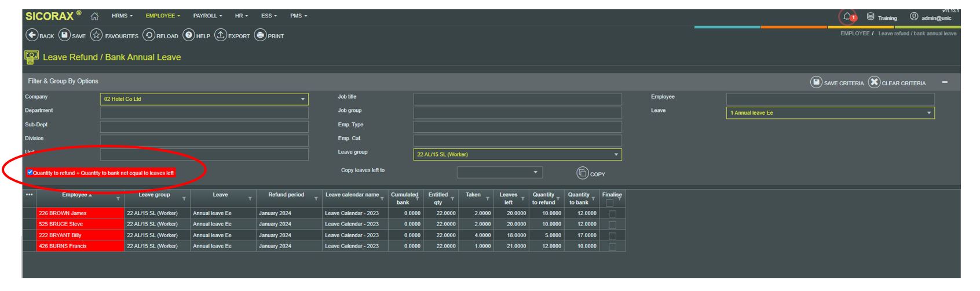
Task: Tick Finalise for BRUCE Steve
Action: click(x=613, y=225)
